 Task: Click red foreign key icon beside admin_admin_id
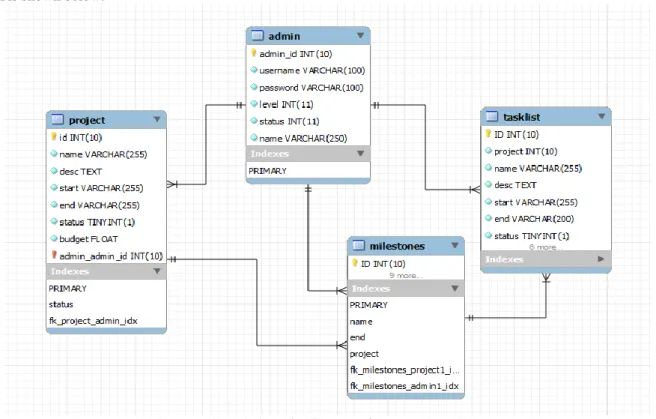pos(54,255)
